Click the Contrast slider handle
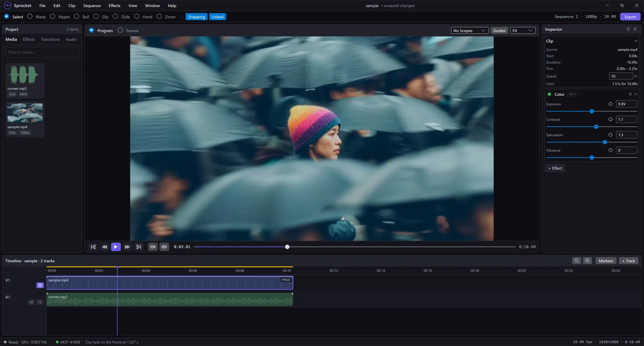The image size is (644, 346). click(x=596, y=127)
